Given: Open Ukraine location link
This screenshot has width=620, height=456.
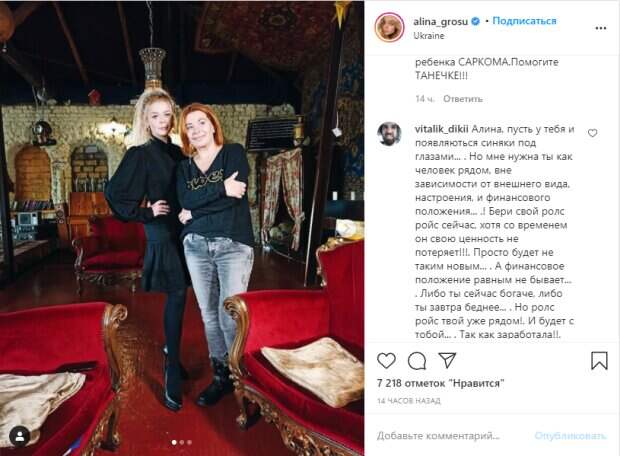Looking at the screenshot, I should click(429, 36).
